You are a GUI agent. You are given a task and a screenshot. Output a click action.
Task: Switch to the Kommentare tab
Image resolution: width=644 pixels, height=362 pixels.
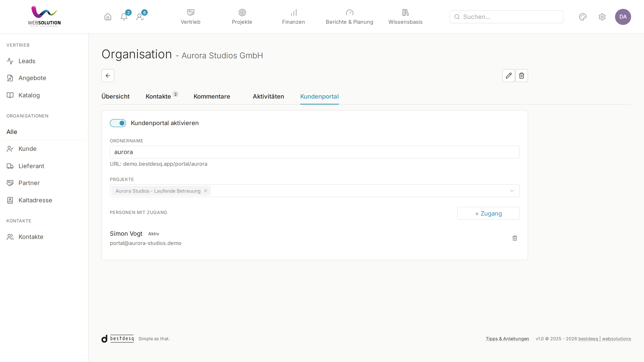212,97
